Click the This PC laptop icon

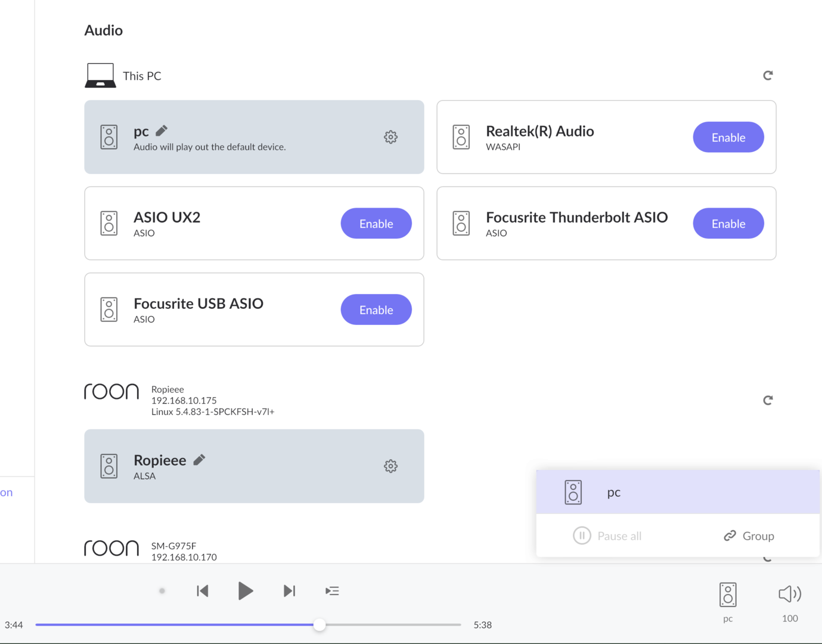100,76
